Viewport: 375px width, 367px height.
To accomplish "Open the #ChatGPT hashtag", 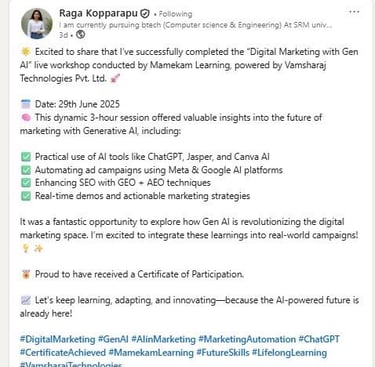I will [x=319, y=339].
